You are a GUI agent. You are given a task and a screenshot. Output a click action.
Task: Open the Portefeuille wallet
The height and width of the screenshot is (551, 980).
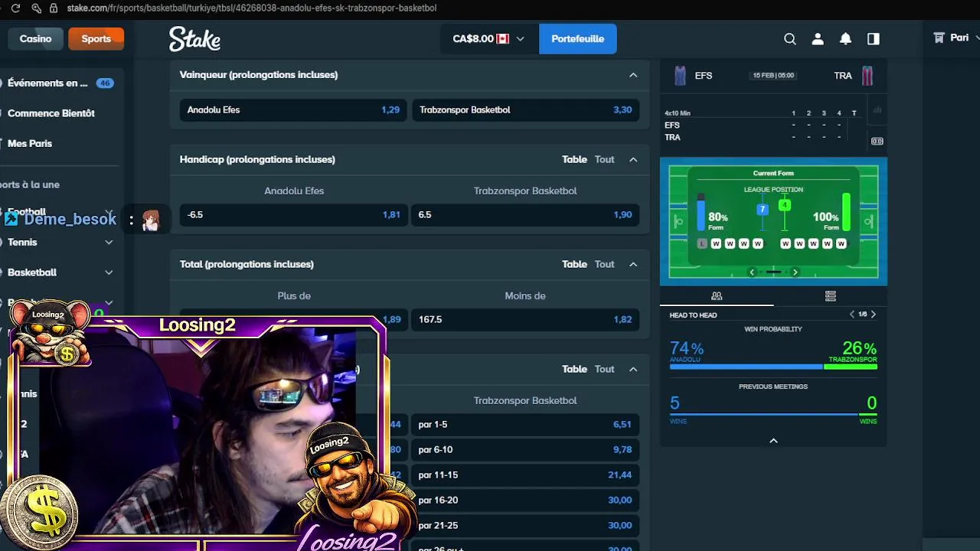[578, 39]
